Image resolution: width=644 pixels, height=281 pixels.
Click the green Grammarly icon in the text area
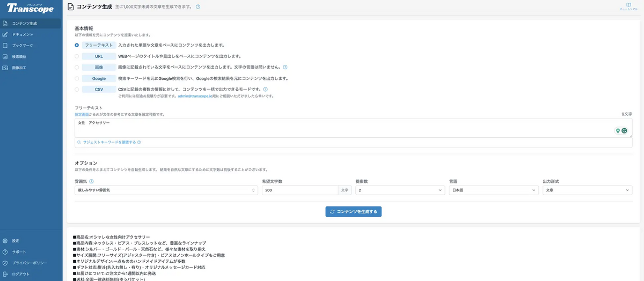tap(624, 130)
